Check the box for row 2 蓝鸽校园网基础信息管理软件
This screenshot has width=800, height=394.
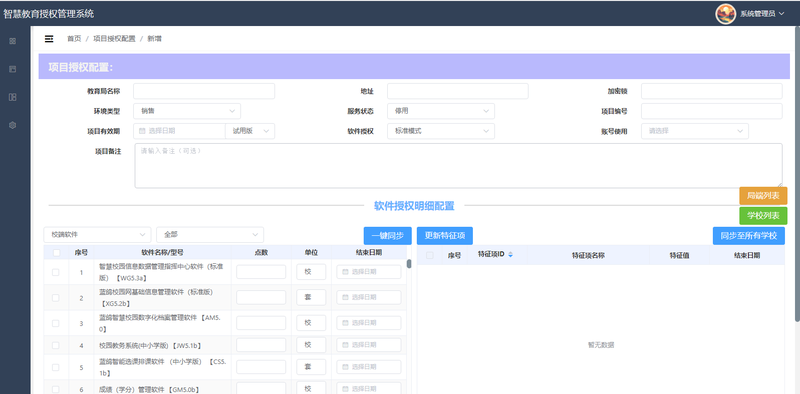[56, 298]
